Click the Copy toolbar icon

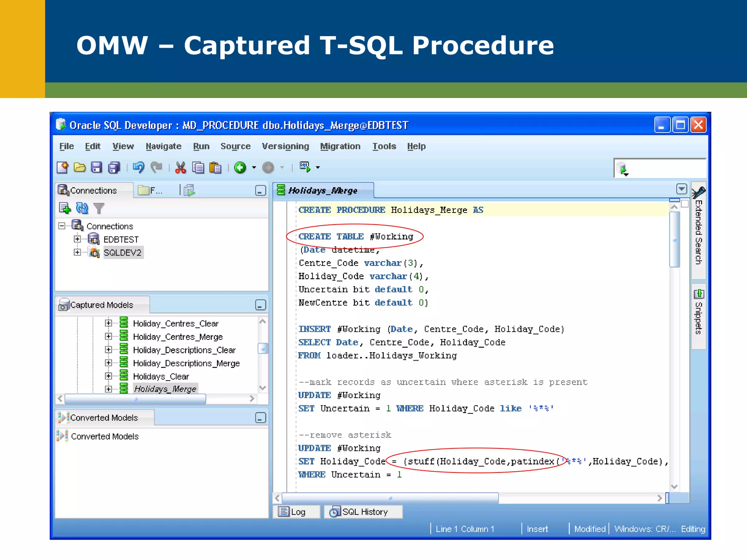[x=198, y=168]
